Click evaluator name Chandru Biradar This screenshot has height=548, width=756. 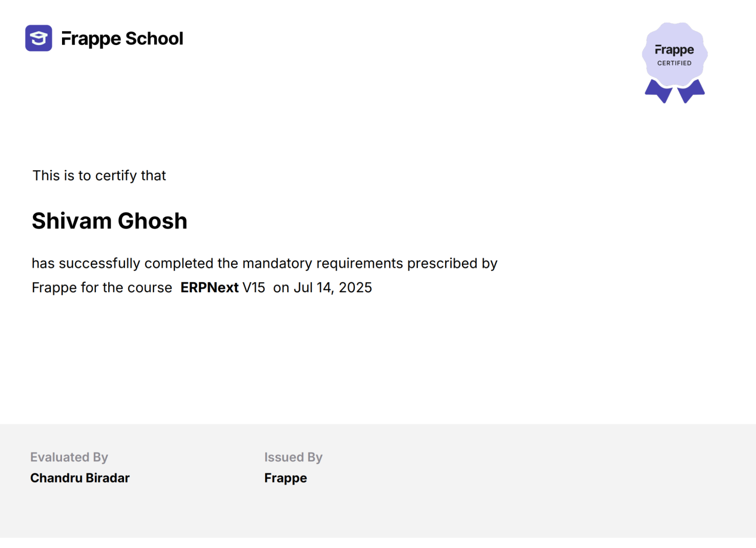tap(80, 478)
